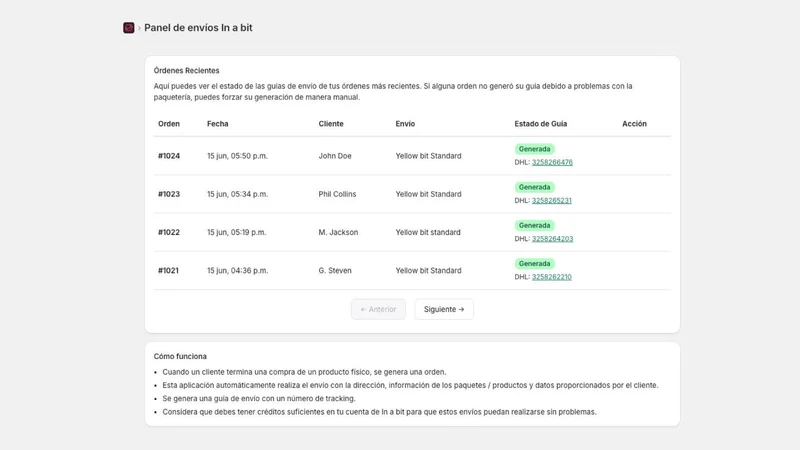Click customer name M. Jackson
This screenshot has width=800, height=450.
pyautogui.click(x=338, y=233)
